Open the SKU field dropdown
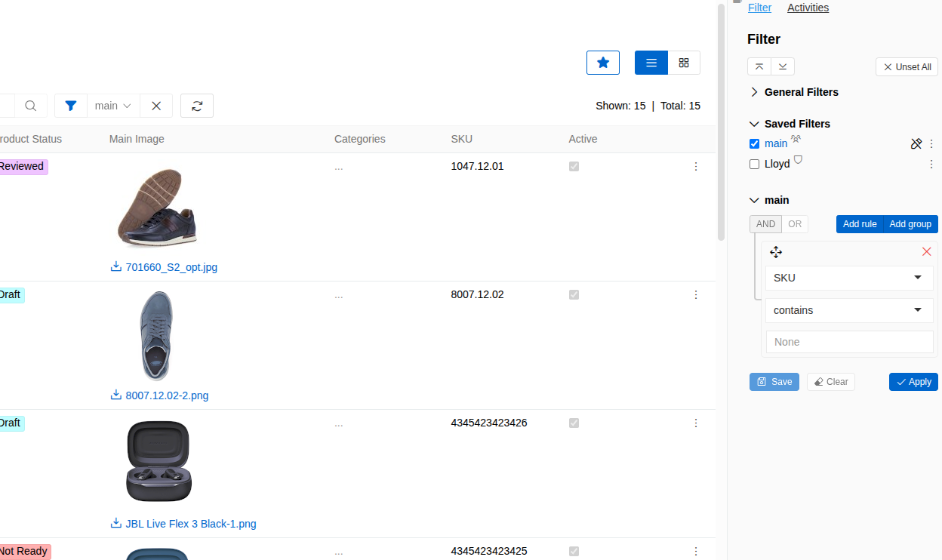The height and width of the screenshot is (560, 942). 849,278
